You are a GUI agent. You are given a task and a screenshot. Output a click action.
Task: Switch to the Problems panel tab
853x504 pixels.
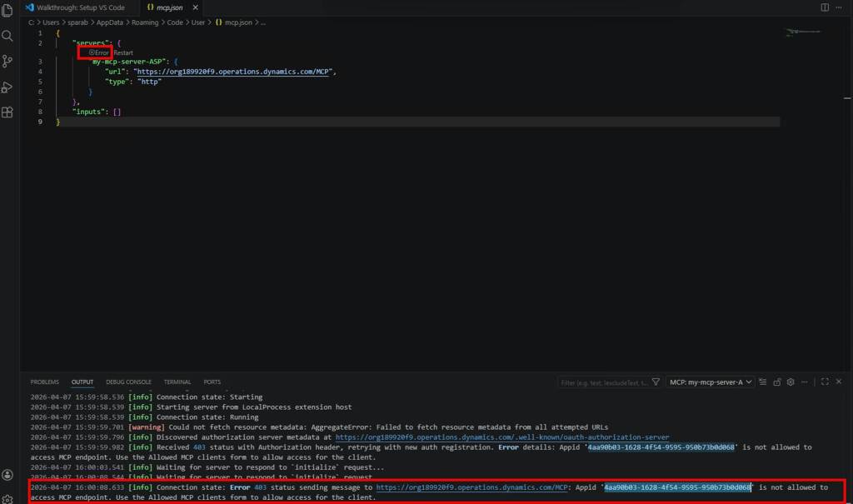(45, 382)
